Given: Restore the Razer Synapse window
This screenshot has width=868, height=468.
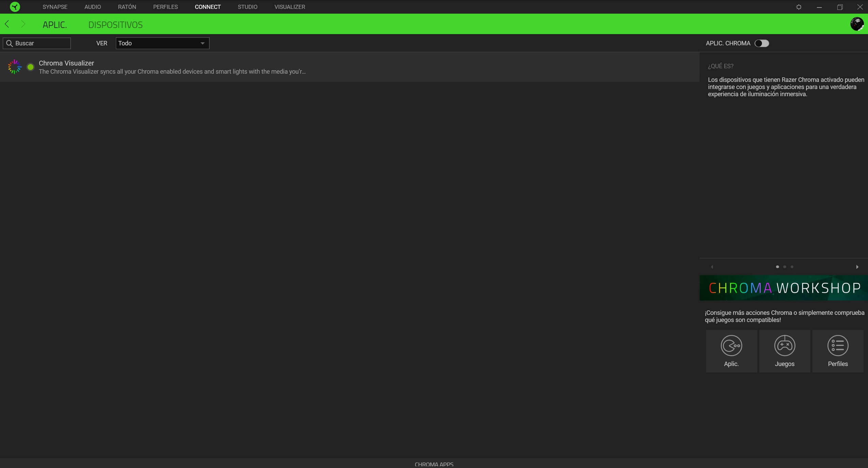Looking at the screenshot, I should coord(840,7).
